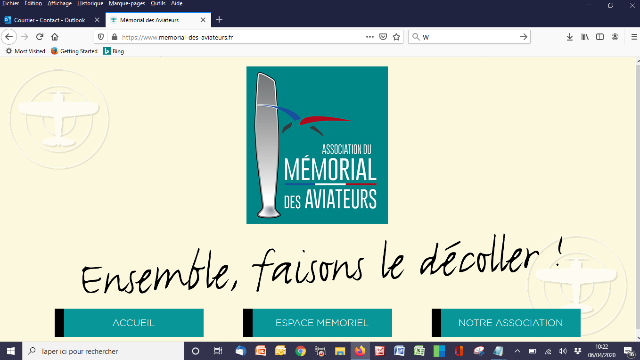Open the tracking protection shield icon
Viewport: 640px width, 360px height.
click(101, 37)
